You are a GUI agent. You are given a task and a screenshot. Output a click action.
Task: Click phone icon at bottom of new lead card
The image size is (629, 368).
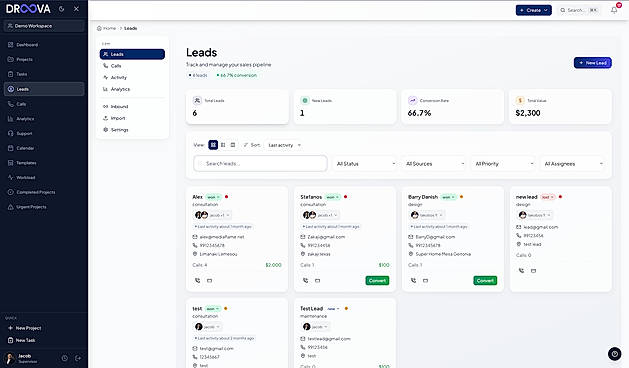pyautogui.click(x=521, y=270)
